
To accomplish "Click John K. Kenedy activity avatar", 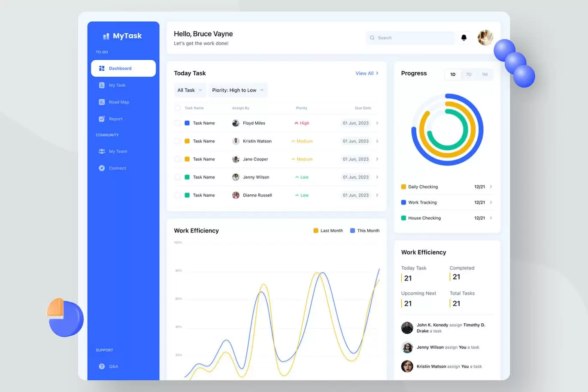I will [x=407, y=328].
